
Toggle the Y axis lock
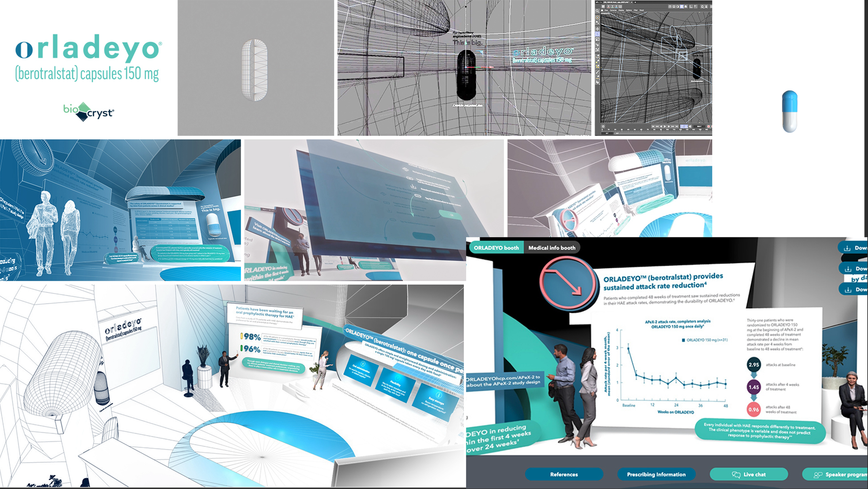(x=612, y=6)
